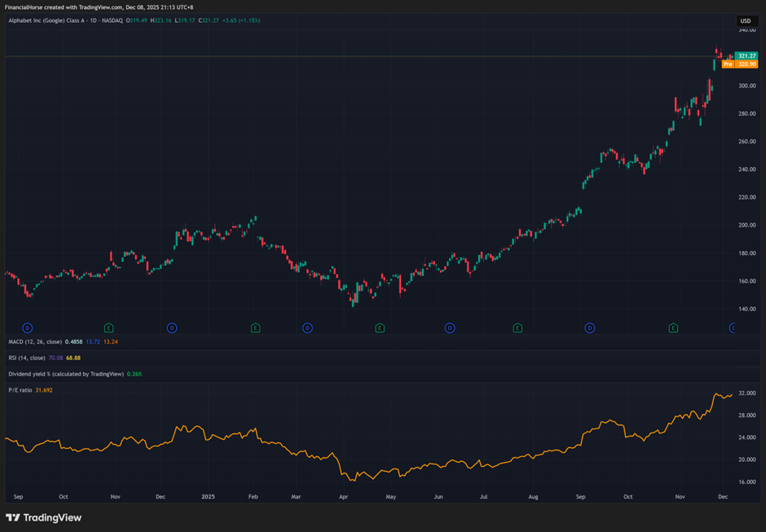Click the earnings marker in late October 2024
Image resolution: width=766 pixels, height=532 pixels.
tap(108, 328)
